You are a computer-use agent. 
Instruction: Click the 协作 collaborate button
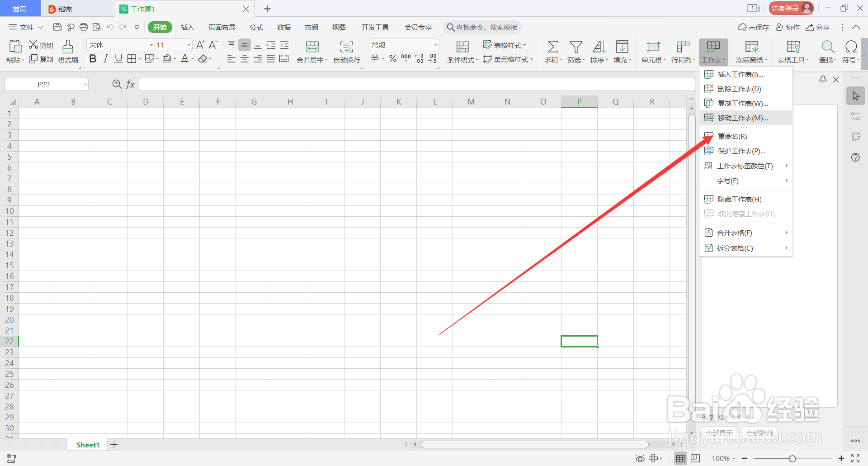click(x=788, y=27)
